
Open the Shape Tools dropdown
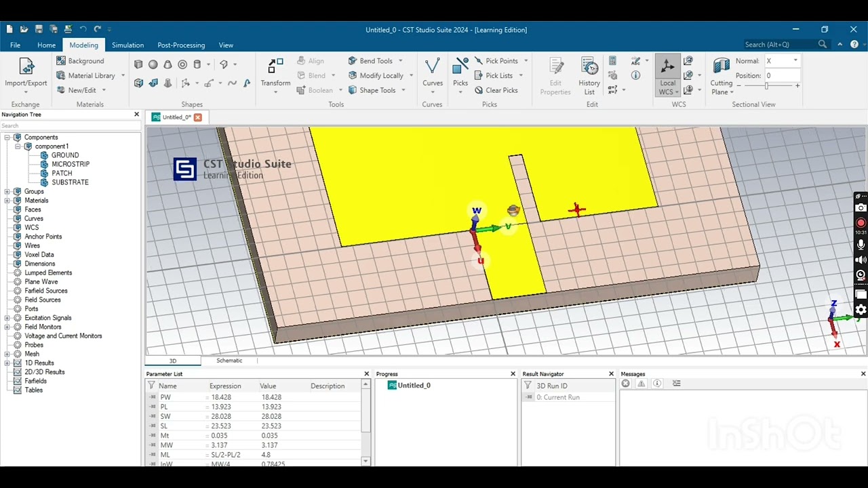403,90
